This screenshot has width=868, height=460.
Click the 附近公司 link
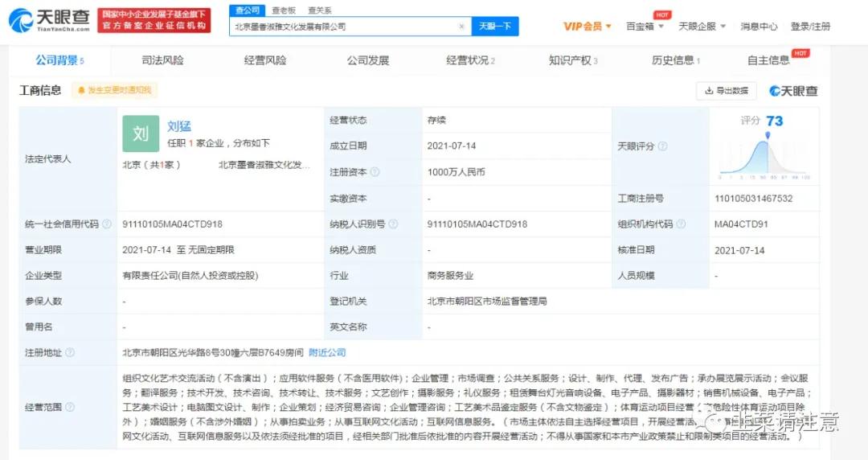(x=327, y=352)
